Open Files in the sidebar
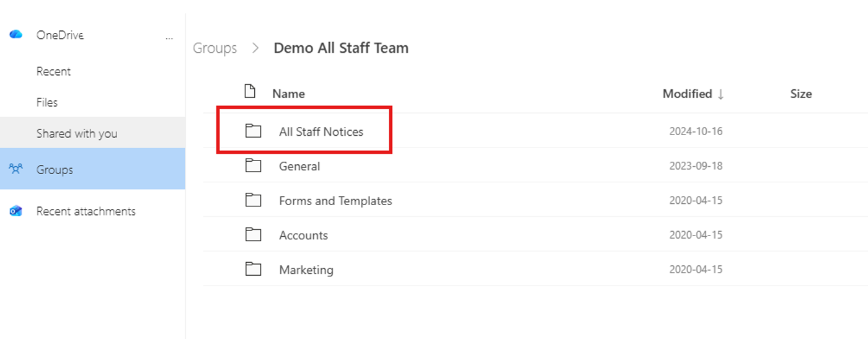 point(47,102)
